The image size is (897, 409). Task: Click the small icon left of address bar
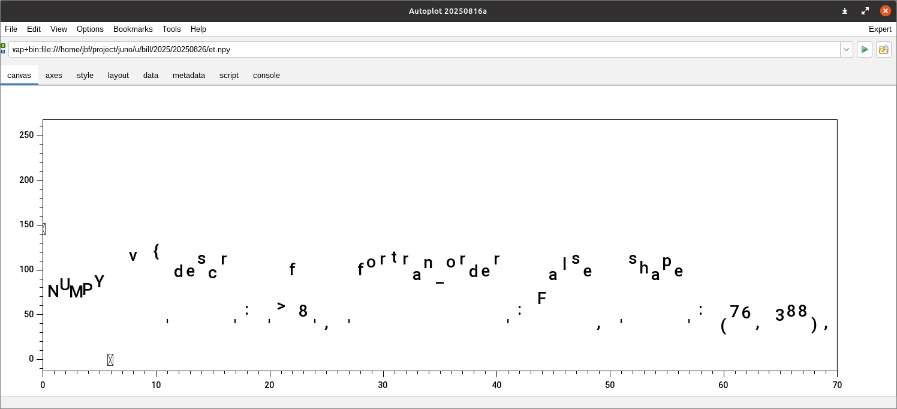(x=3, y=48)
